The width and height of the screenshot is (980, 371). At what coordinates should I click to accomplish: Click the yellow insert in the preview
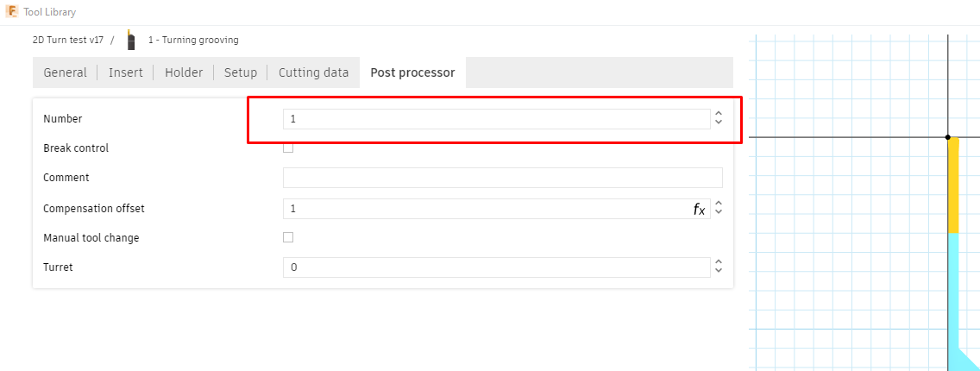(x=953, y=185)
